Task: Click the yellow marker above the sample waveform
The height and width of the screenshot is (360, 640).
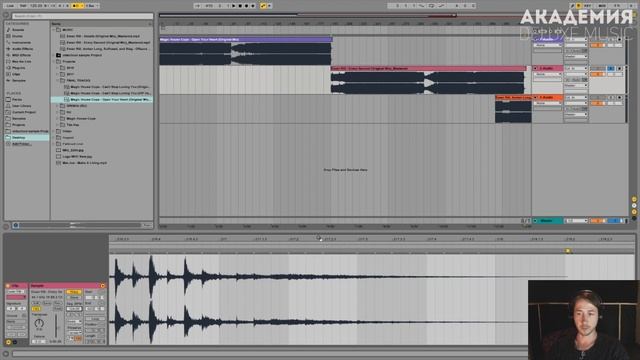Action: pos(567,251)
